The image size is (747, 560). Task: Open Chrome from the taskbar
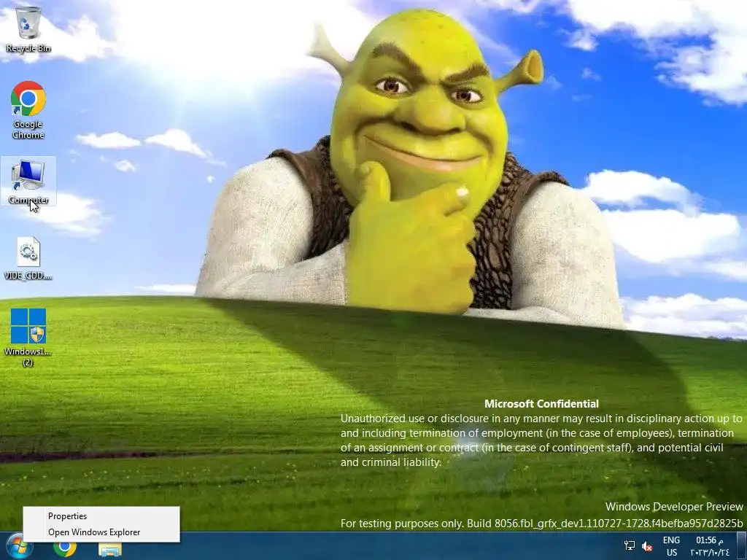[65, 549]
